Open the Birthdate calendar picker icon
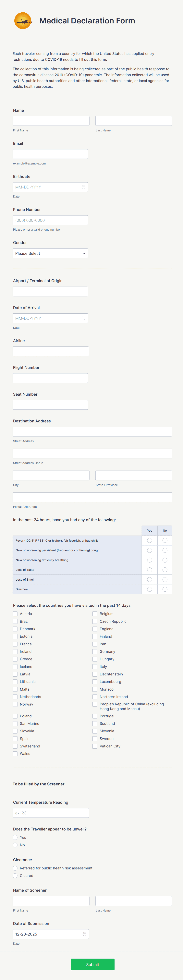Viewport: 183px width, 980px height. click(x=83, y=187)
